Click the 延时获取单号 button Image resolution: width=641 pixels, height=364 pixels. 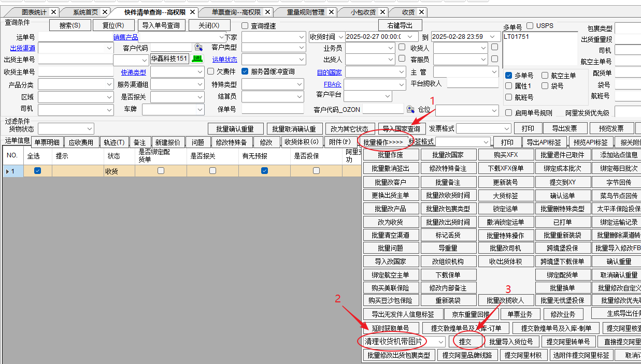click(390, 328)
